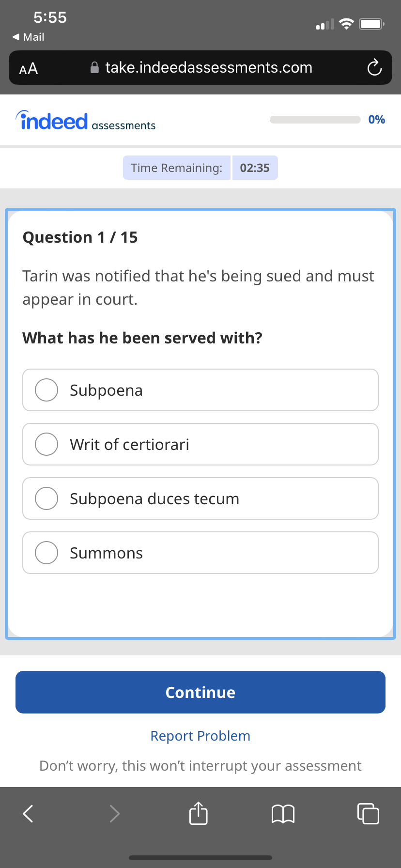Select the Summons answer option
The height and width of the screenshot is (868, 401).
pyautogui.click(x=200, y=553)
